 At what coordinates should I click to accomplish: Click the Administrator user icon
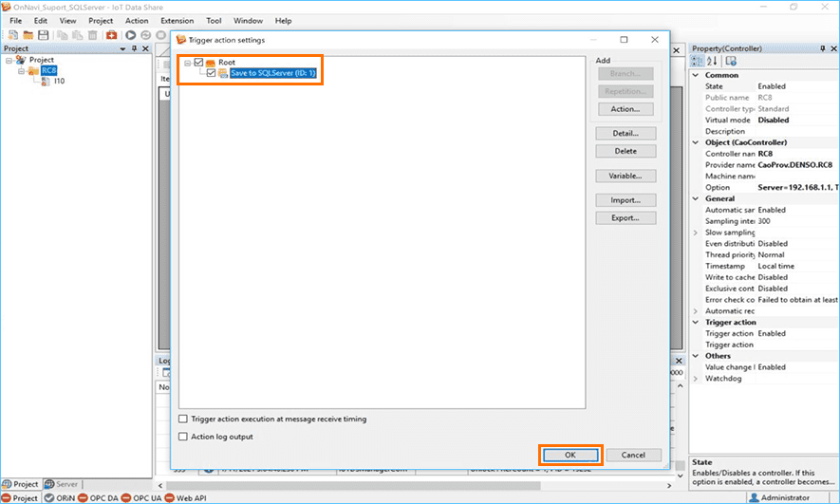(x=754, y=498)
